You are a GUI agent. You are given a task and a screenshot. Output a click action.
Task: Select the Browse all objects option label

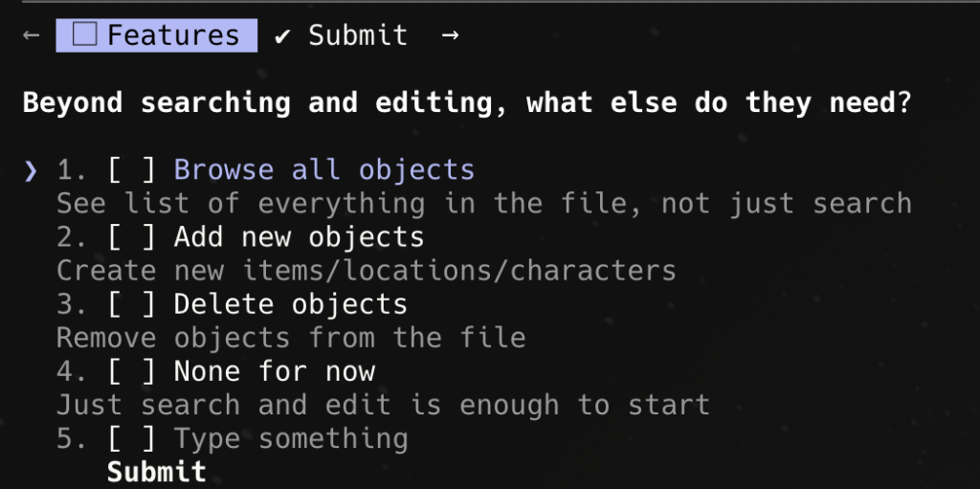coord(323,170)
